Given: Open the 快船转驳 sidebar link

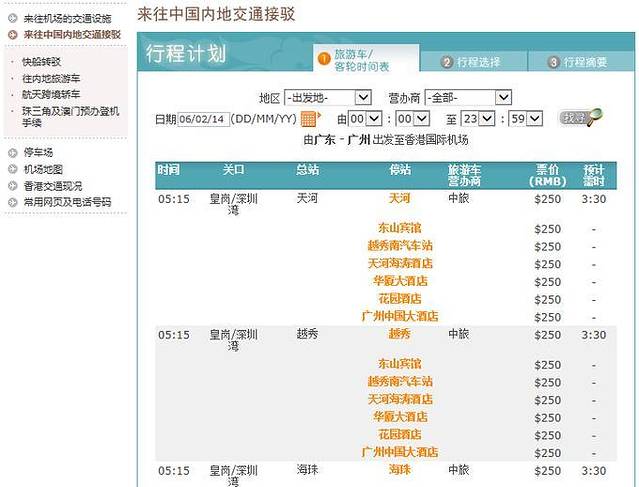Looking at the screenshot, I should (x=48, y=61).
